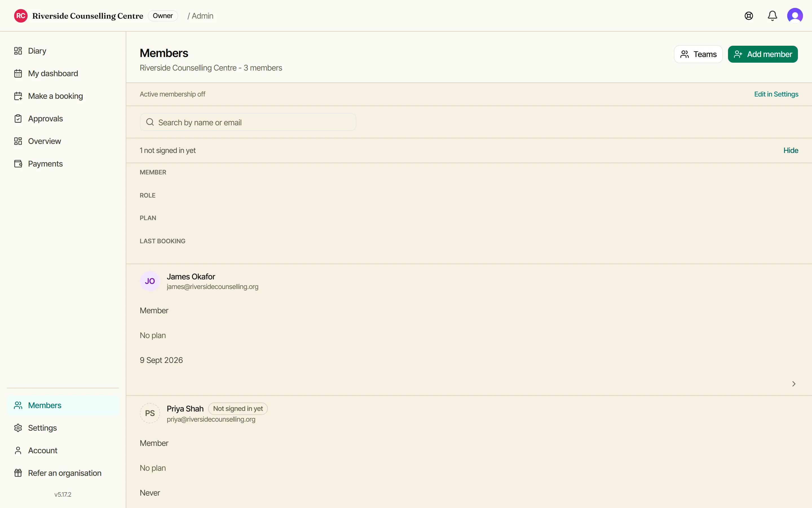
Task: Click the Add member button
Action: point(763,54)
